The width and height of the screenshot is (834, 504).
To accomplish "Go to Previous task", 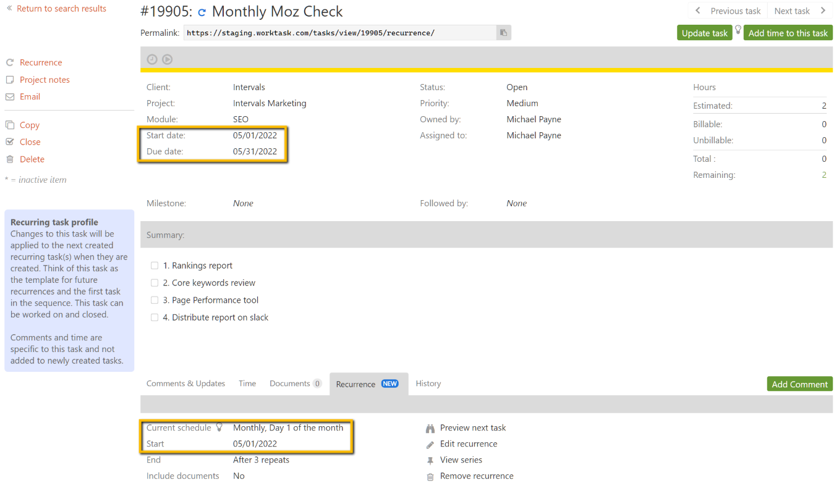I will 728,11.
